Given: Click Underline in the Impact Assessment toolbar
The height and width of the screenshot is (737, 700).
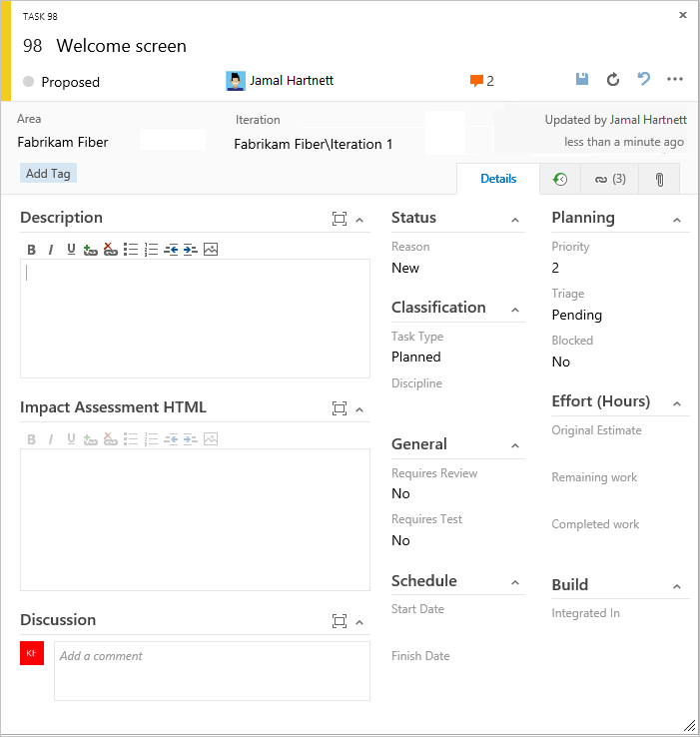Looking at the screenshot, I should (71, 439).
